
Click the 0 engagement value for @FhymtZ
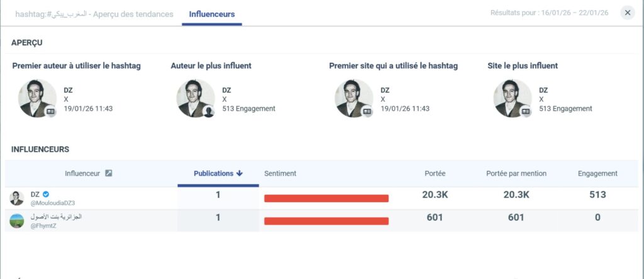pyautogui.click(x=597, y=217)
